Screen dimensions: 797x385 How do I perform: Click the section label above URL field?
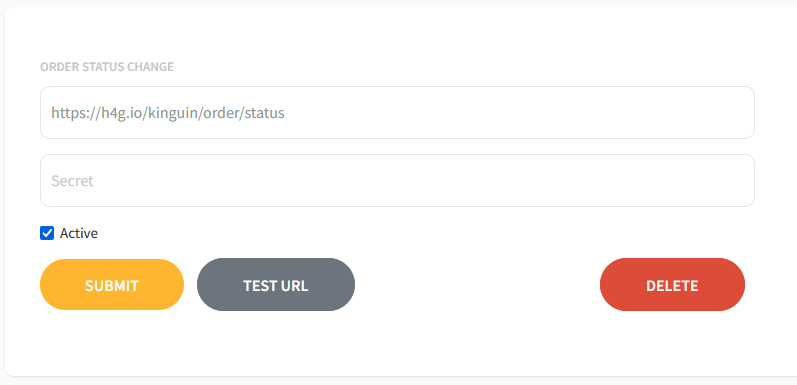[107, 67]
